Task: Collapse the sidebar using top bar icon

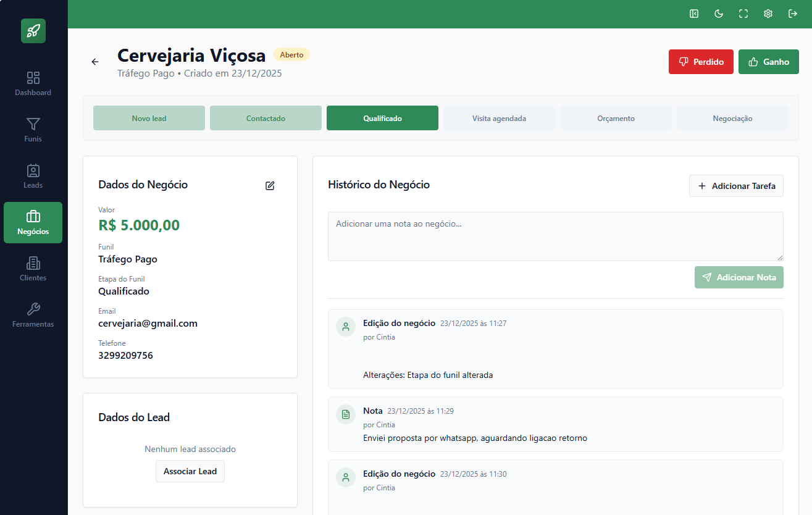Action: point(694,14)
